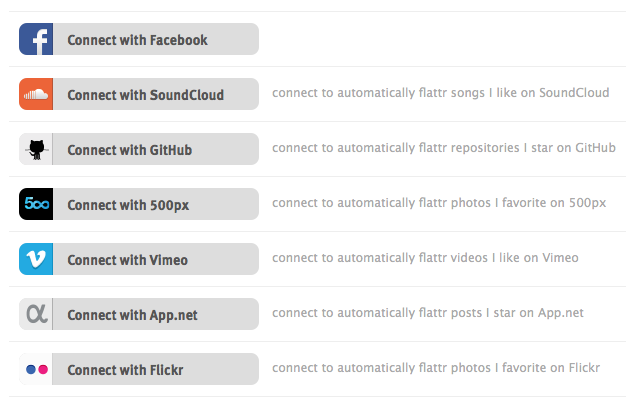Viewport: 626px width, 410px height.
Task: Click the SoundCloud songs flattr description text
Action: (440, 93)
